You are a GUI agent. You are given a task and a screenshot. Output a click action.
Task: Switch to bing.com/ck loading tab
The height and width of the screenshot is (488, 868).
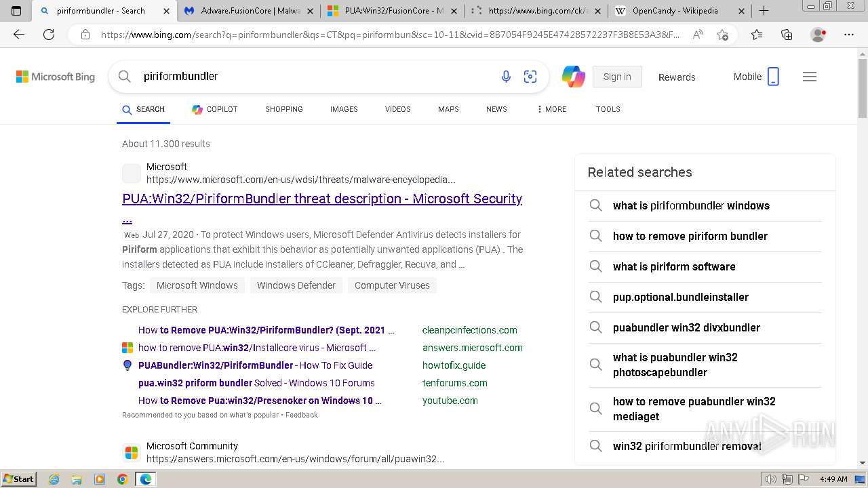click(536, 11)
